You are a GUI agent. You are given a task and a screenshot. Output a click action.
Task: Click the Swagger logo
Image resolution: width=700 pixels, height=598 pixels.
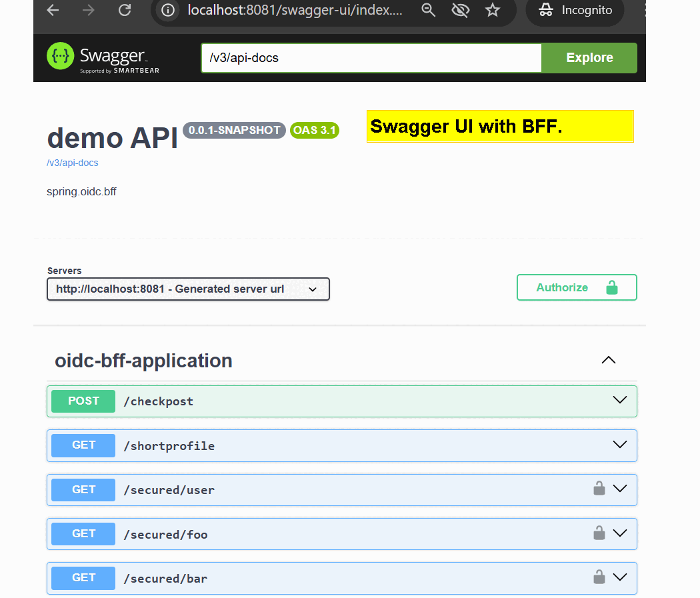coord(103,58)
